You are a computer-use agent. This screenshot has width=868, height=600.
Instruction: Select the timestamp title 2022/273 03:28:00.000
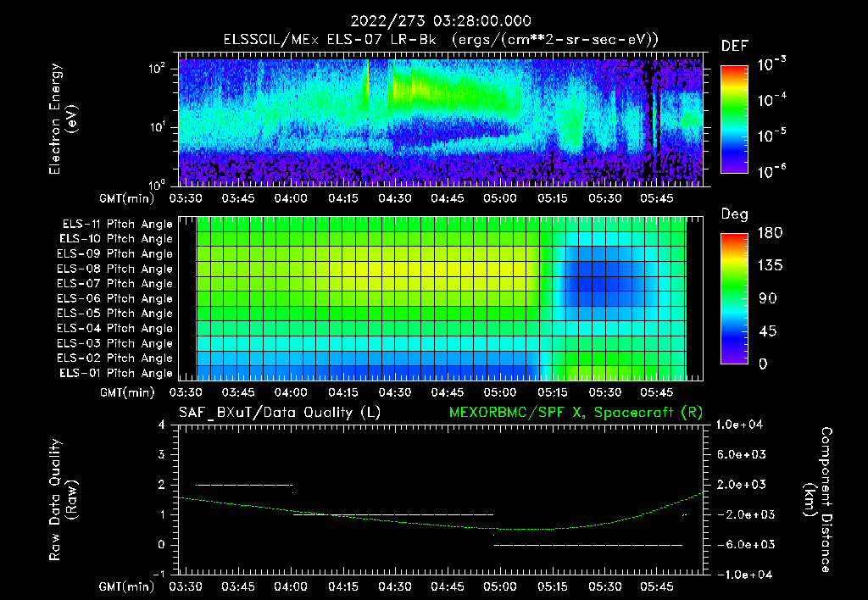[x=441, y=21]
